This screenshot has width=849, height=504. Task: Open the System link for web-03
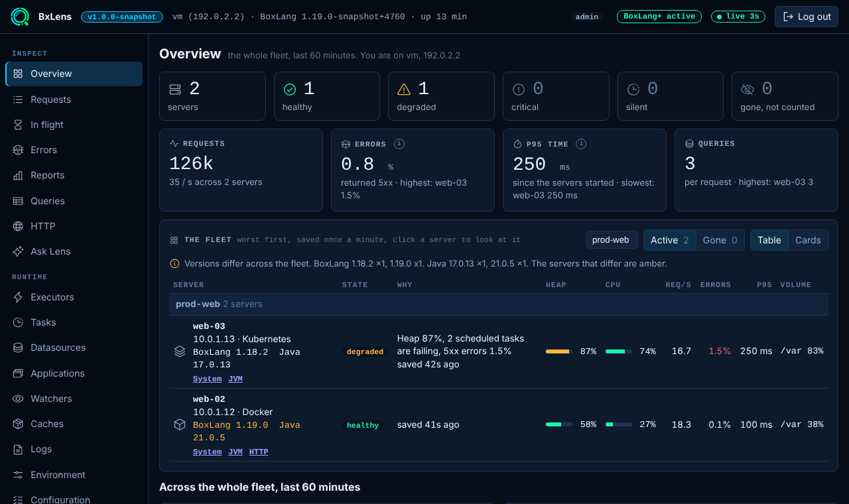point(207,379)
